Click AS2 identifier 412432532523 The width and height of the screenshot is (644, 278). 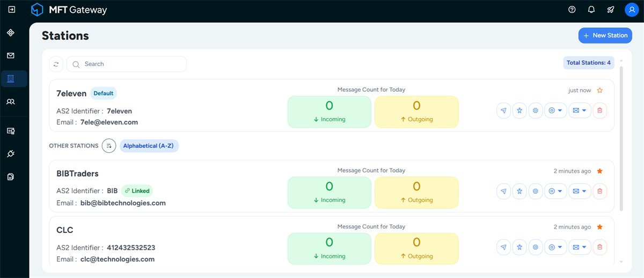click(x=131, y=247)
